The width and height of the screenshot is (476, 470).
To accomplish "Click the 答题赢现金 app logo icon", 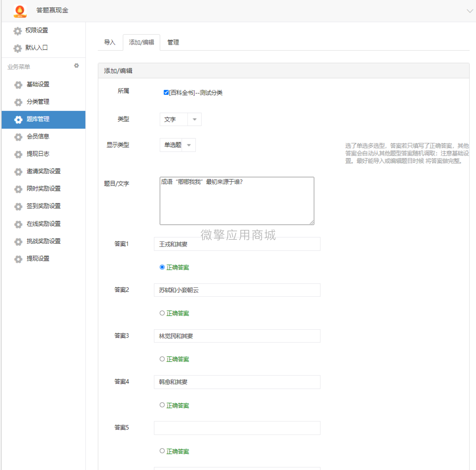I will point(20,11).
